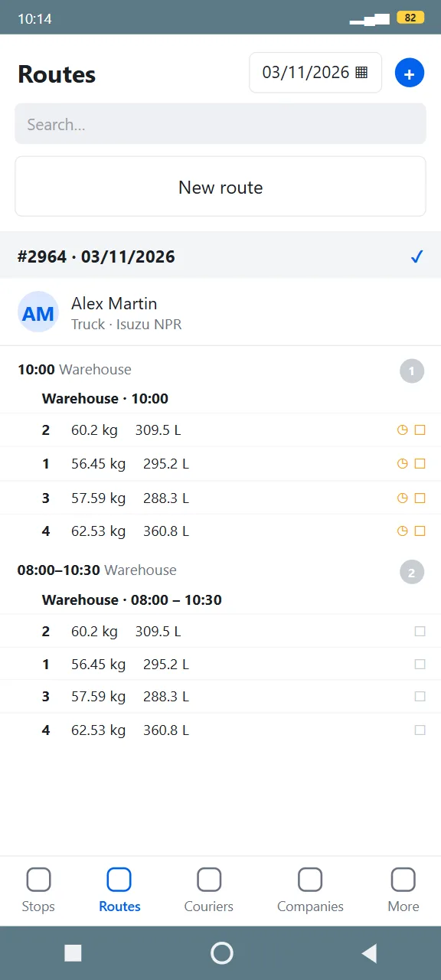Open courier Alex Martin's name

(x=114, y=304)
